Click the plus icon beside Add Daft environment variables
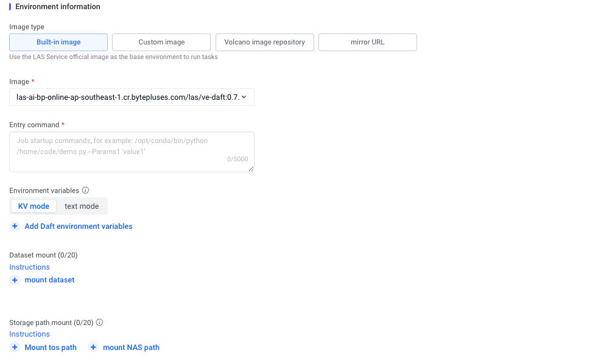Screen dimensions: 590x364 pos(15,226)
